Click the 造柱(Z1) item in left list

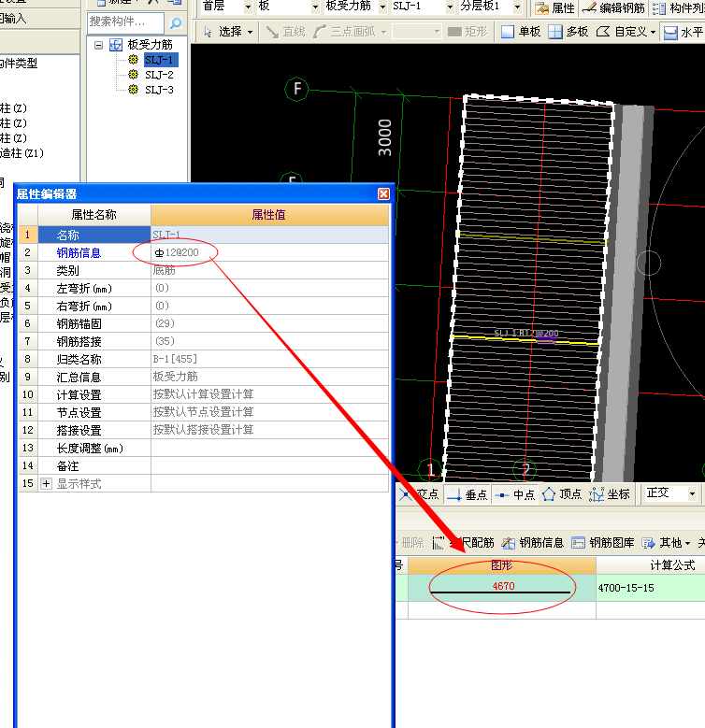[x=22, y=152]
